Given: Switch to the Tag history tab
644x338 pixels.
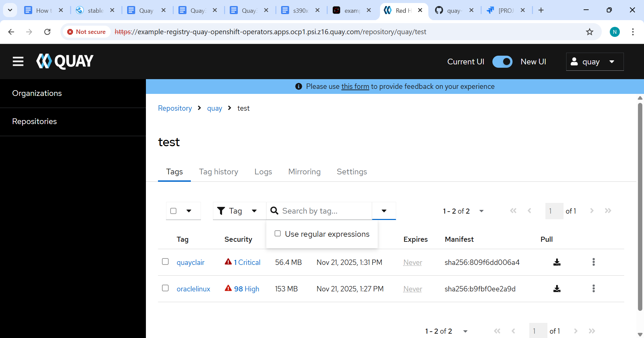Looking at the screenshot, I should pos(219,172).
